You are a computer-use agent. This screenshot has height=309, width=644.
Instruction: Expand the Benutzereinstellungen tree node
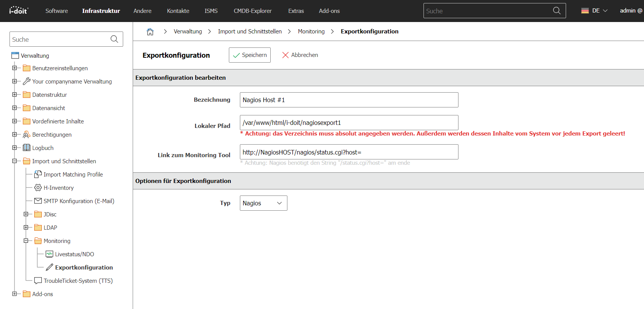14,68
